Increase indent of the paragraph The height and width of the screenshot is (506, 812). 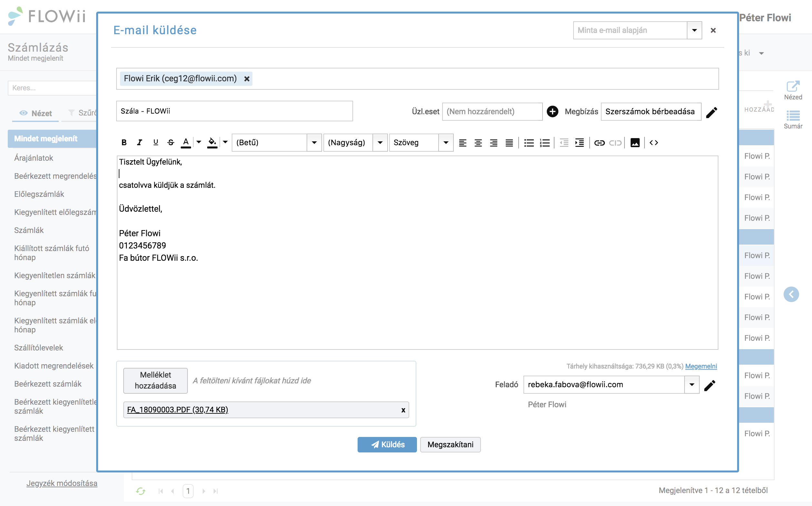(579, 143)
